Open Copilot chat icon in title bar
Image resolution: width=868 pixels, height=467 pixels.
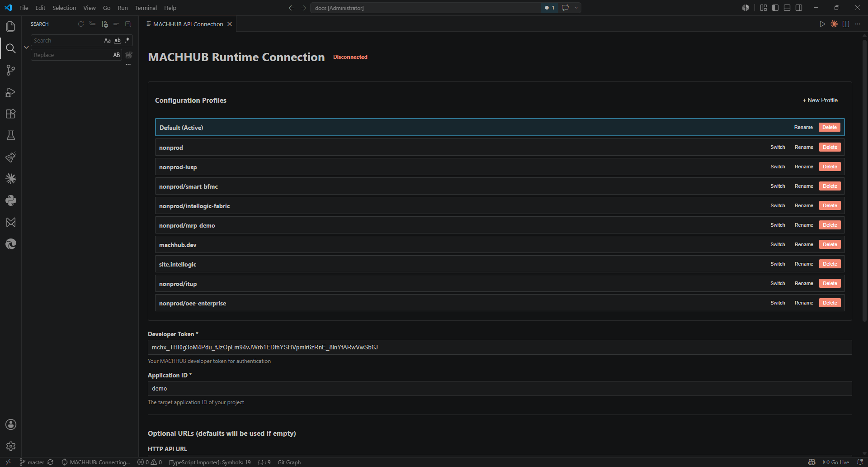point(565,8)
